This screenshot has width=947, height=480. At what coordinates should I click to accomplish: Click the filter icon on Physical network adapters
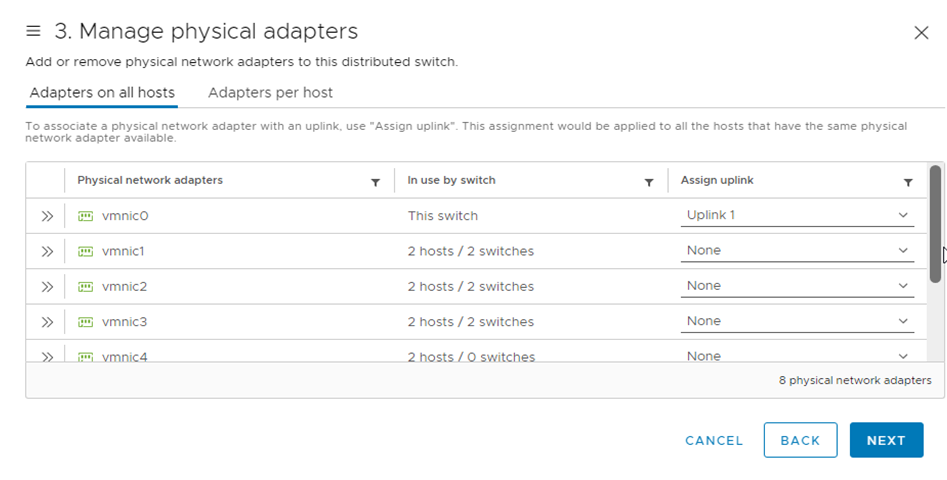[375, 182]
